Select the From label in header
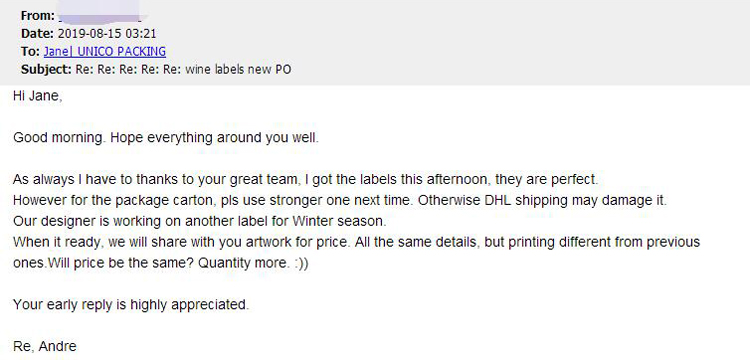Viewport: 750px width, 360px height. pos(38,16)
